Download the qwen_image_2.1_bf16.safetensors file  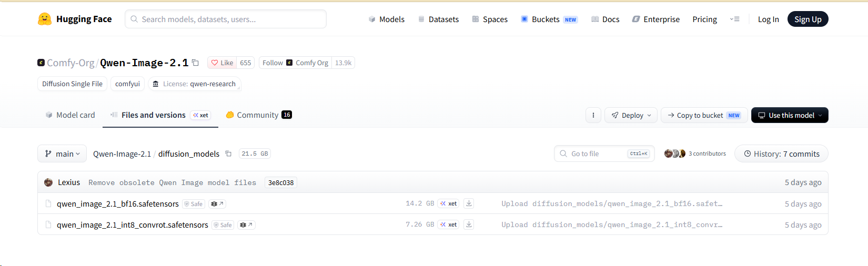tap(469, 203)
